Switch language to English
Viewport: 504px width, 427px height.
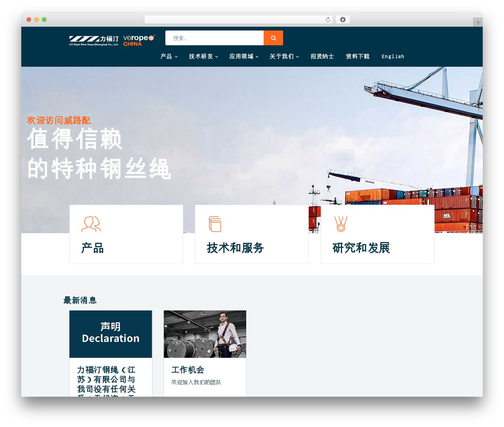393,56
